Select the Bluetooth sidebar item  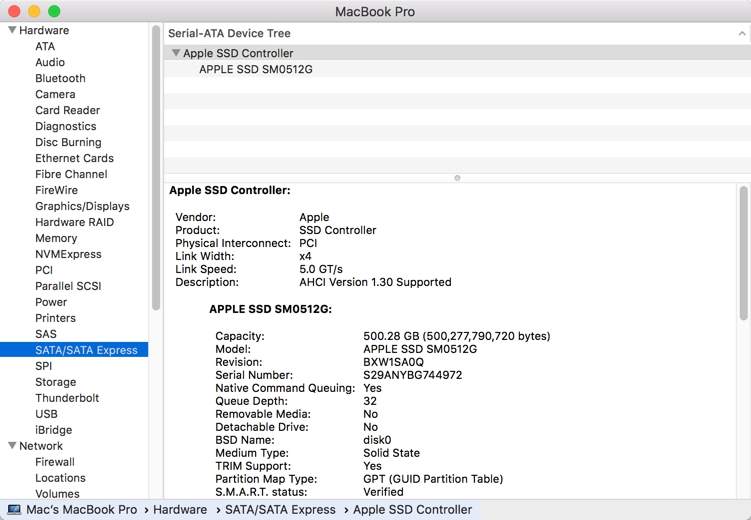click(60, 78)
